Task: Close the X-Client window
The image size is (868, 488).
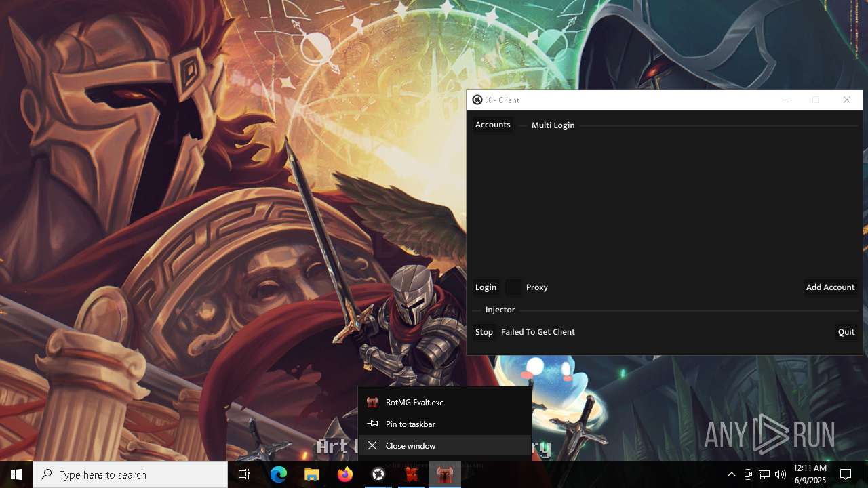Action: tap(847, 100)
